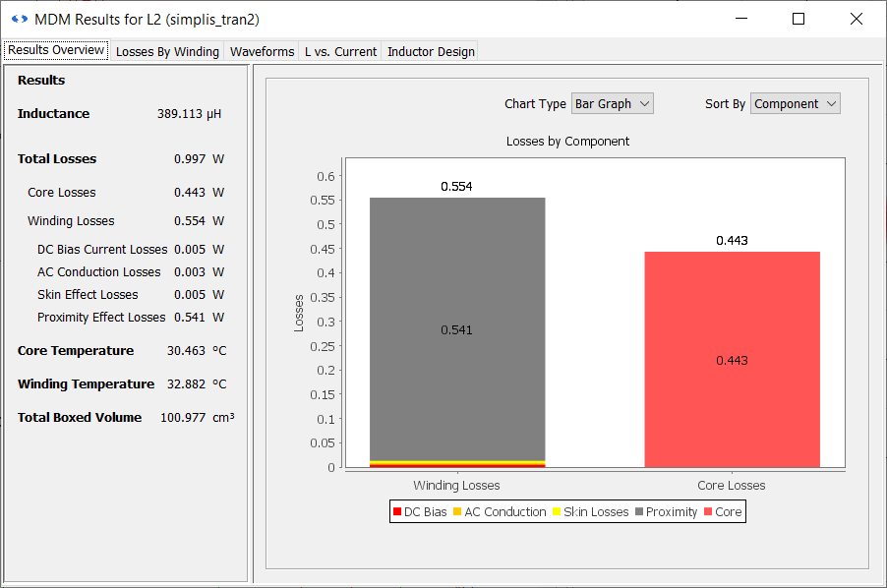Click the Inductance value 389.113 µH
The height and width of the screenshot is (588, 887).
[189, 114]
